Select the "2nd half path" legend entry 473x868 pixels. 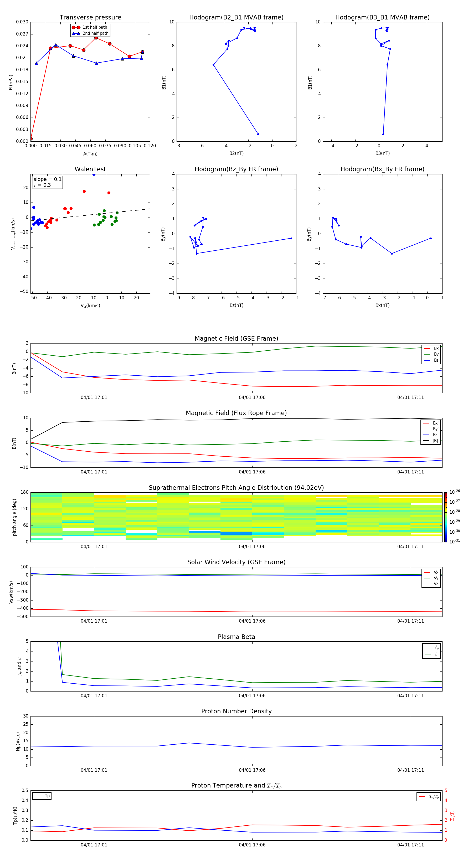[90, 33]
